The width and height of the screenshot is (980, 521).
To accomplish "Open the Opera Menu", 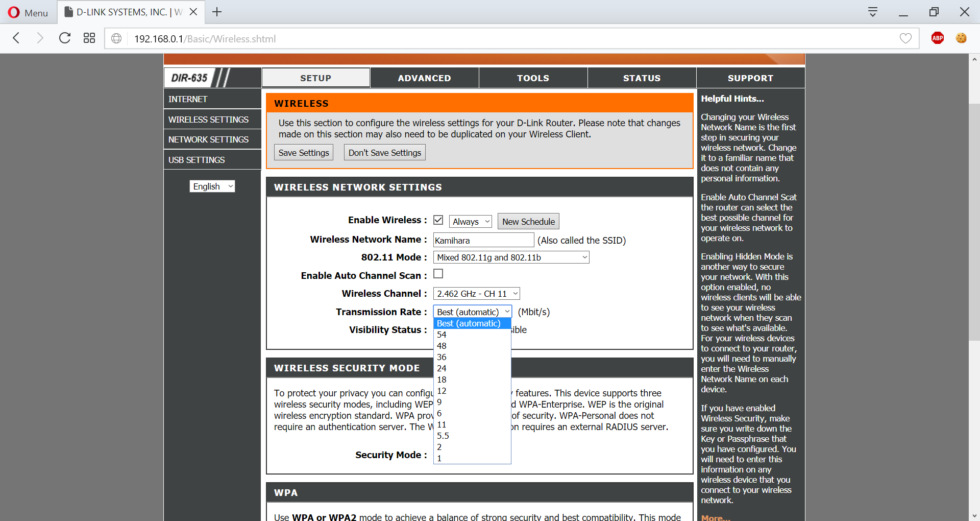I will click(x=28, y=12).
